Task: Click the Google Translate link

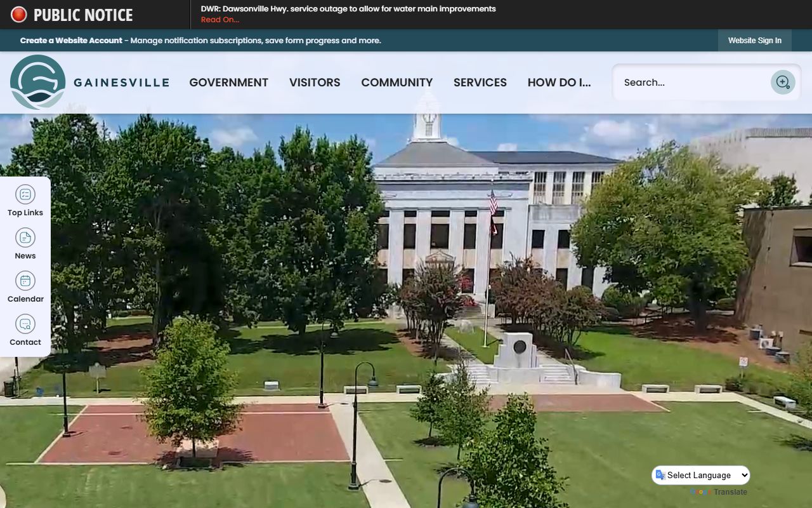Action: 719,492
